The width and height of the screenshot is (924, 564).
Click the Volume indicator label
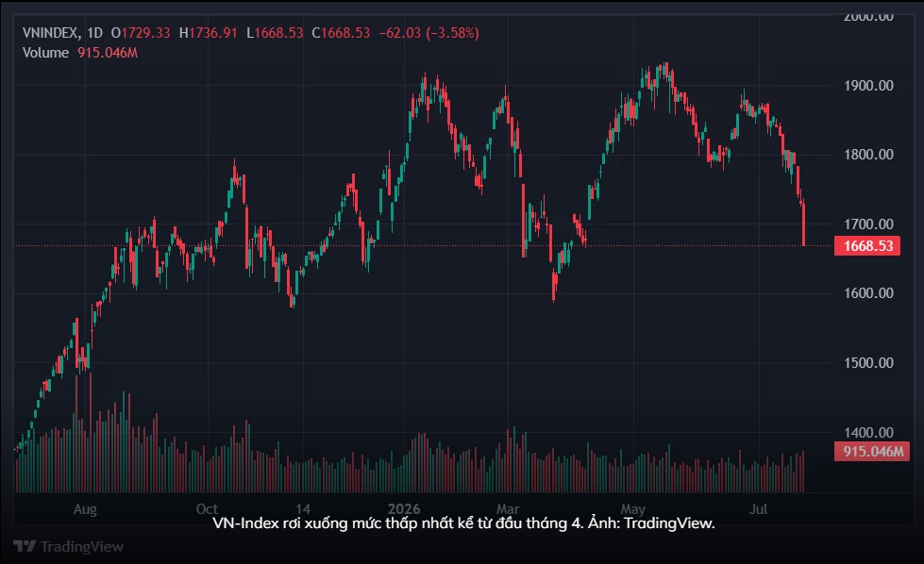(45, 53)
